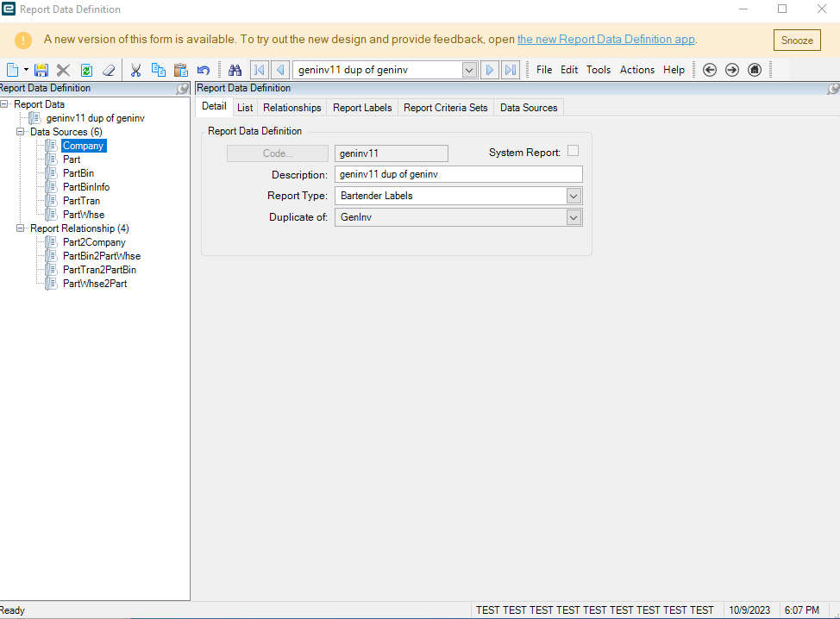Click the Undo arrow icon
The width and height of the screenshot is (840, 619).
[204, 70]
